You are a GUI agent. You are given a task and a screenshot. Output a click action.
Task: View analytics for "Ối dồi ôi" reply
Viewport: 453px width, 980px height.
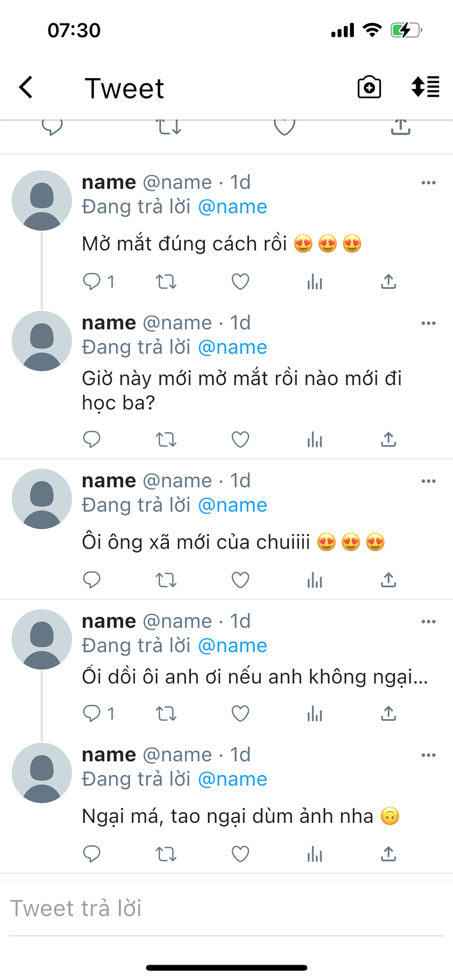(x=315, y=714)
